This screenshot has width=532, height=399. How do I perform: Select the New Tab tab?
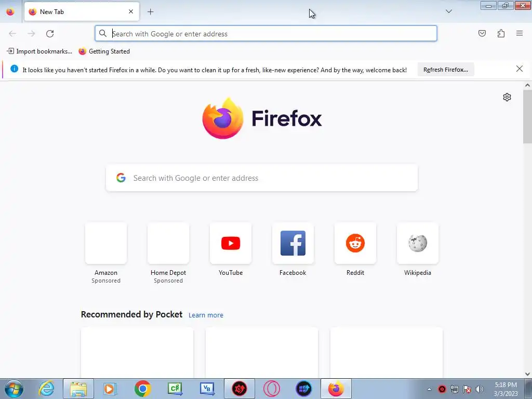(x=82, y=11)
